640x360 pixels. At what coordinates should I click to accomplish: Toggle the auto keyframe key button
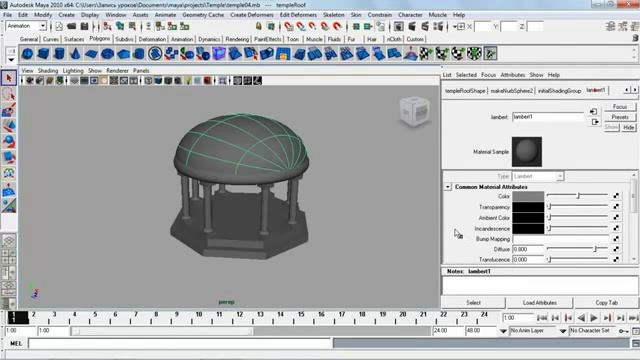pyautogui.click(x=623, y=331)
